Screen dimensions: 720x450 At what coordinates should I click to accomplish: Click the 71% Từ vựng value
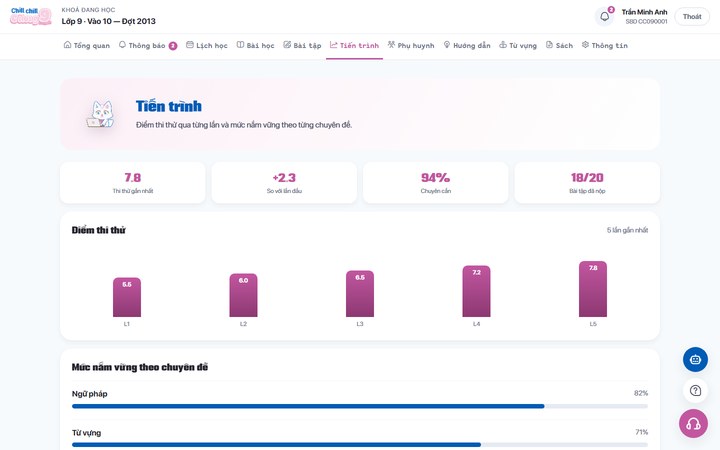click(x=641, y=432)
